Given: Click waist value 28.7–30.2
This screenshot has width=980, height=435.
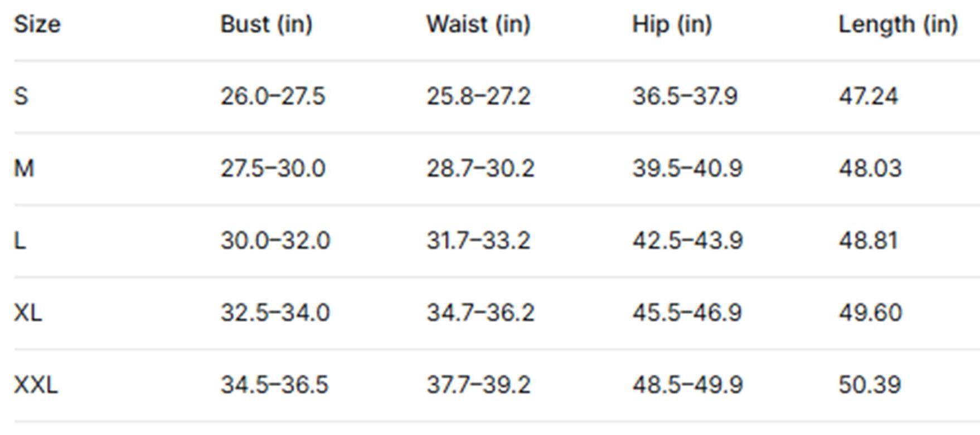Looking at the screenshot, I should [480, 168].
